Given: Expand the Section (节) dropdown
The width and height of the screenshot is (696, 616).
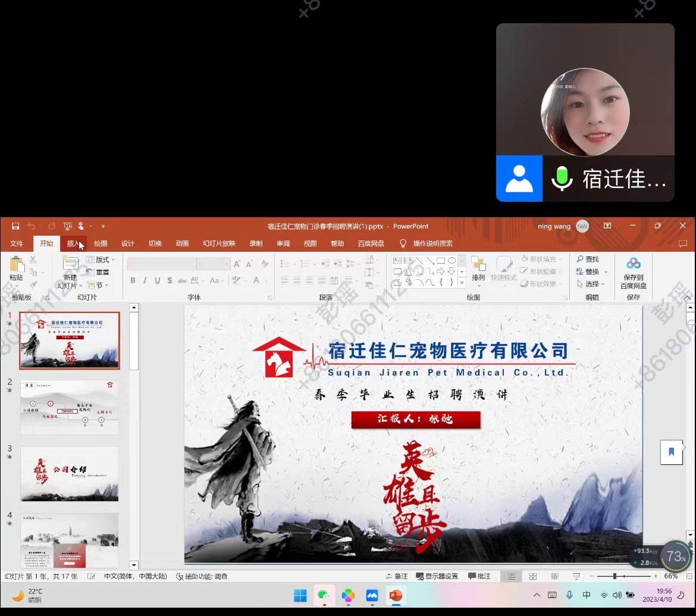Looking at the screenshot, I should tap(98, 286).
